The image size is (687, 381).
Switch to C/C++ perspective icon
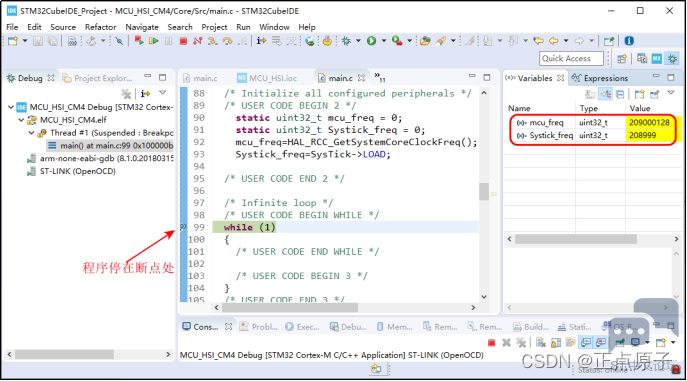pos(642,58)
